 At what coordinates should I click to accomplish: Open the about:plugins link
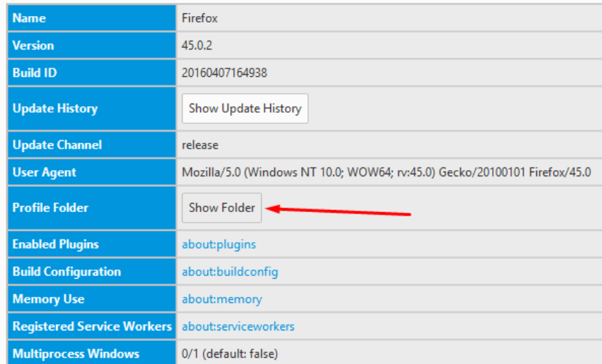click(219, 244)
